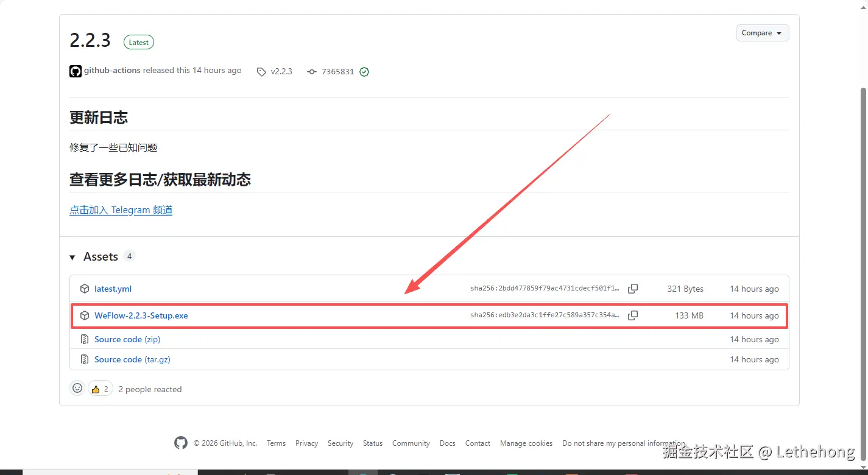
Task: Click the Assets count badge 4
Action: (129, 256)
